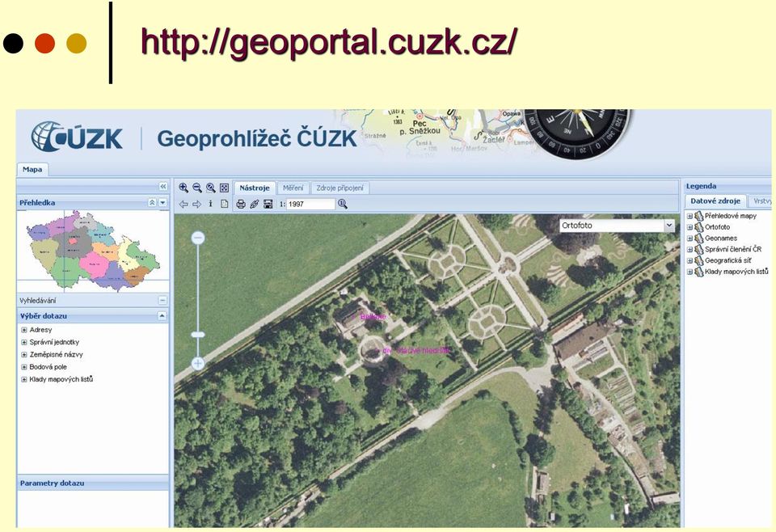
Task: Select Správní jednotky label in query tree
Action: (54, 342)
